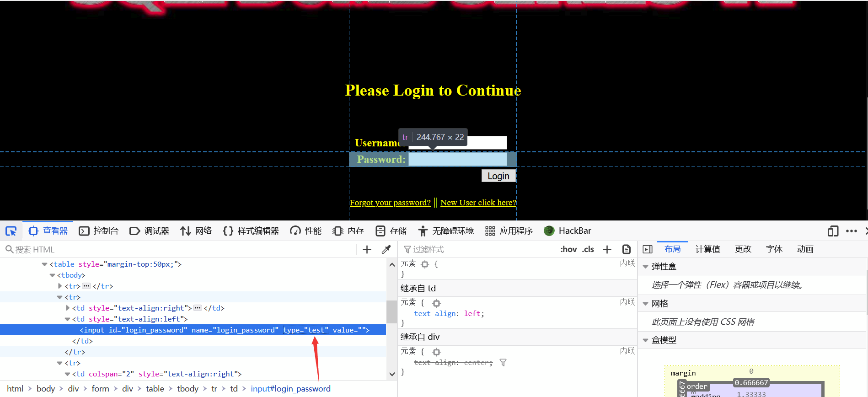Image resolution: width=868 pixels, height=397 pixels.
Task: Focus the filter styles input
Action: coord(478,249)
